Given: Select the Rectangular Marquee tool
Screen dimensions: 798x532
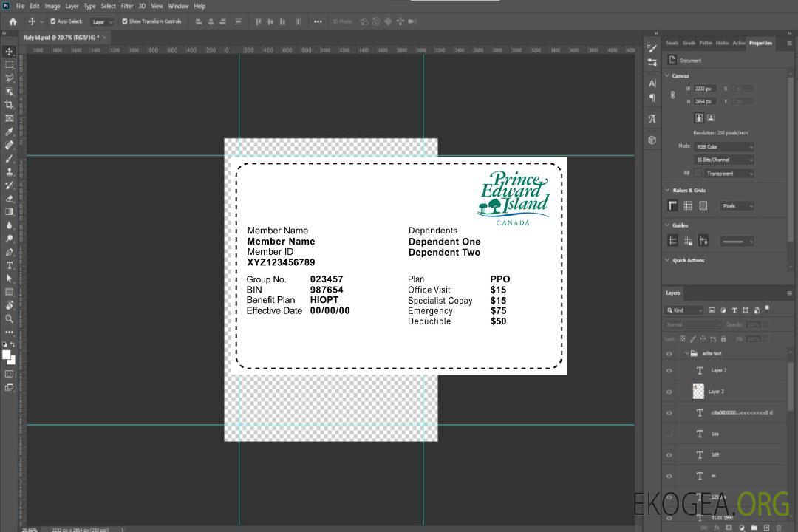Looking at the screenshot, I should [9, 65].
